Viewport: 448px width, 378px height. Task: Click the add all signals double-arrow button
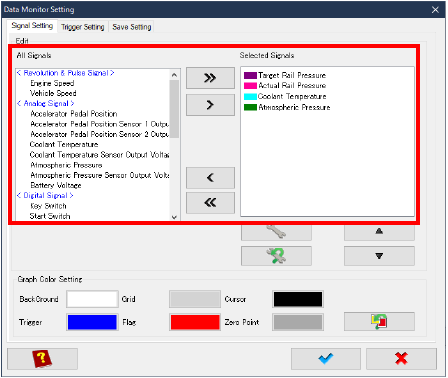(x=210, y=78)
